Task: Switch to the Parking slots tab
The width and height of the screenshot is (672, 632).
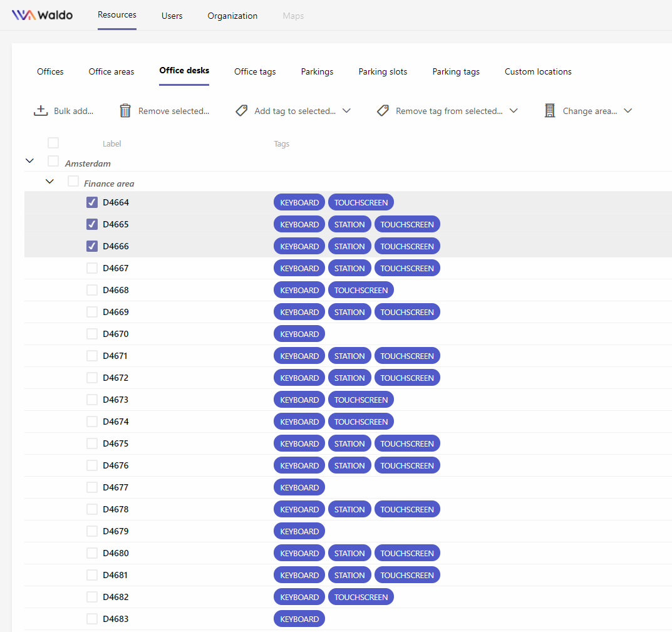Action: [383, 71]
